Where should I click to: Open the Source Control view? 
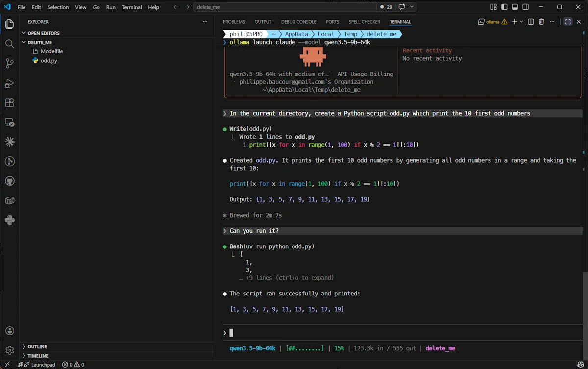click(x=9, y=63)
